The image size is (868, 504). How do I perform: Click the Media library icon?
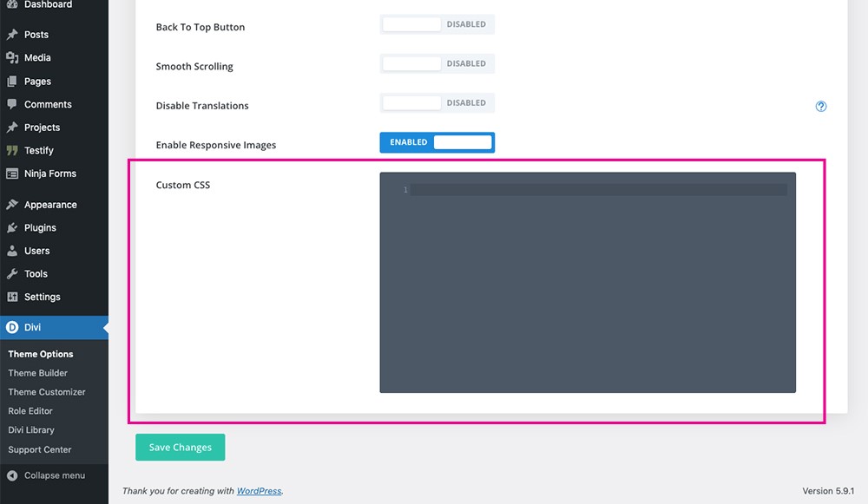click(12, 57)
